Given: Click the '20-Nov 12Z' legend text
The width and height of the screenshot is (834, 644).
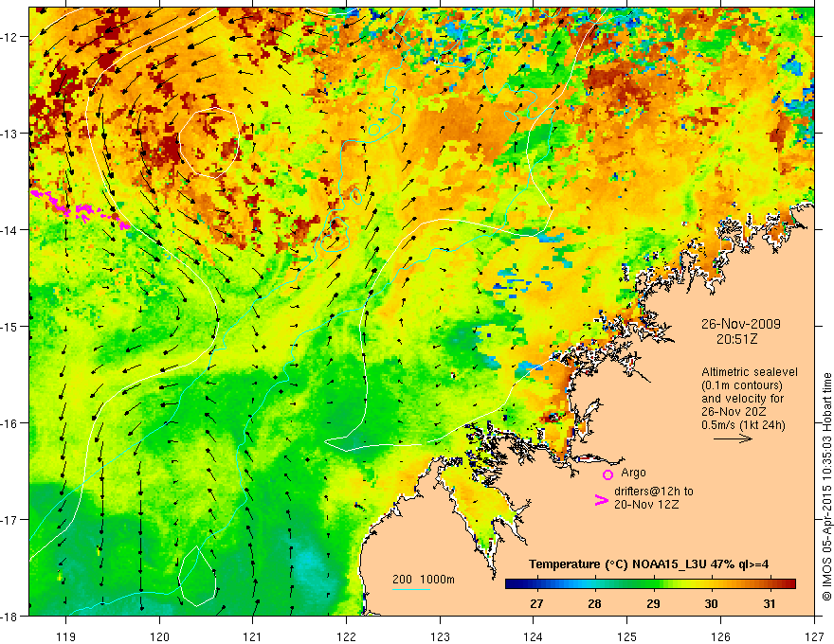Looking at the screenshot, I should click(x=646, y=505).
